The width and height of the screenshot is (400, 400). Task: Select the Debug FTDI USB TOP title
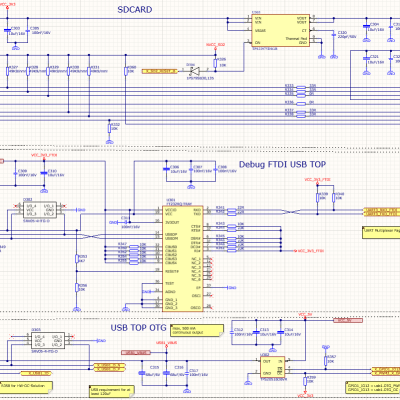click(282, 164)
